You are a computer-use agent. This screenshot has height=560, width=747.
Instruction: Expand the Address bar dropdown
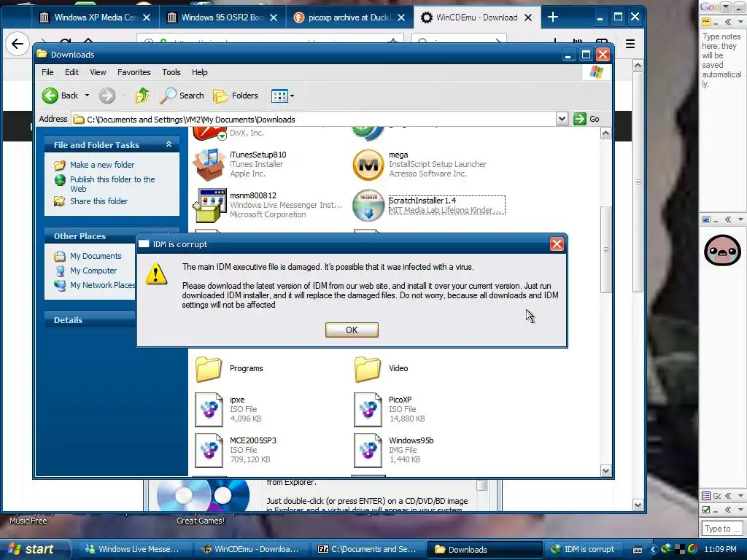562,119
